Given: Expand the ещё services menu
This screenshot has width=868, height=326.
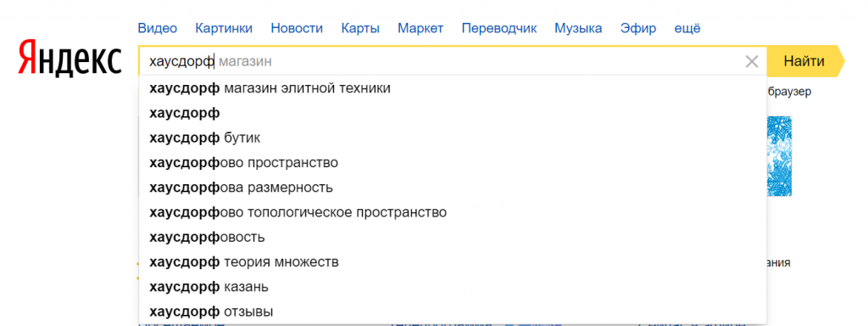Looking at the screenshot, I should (x=687, y=28).
